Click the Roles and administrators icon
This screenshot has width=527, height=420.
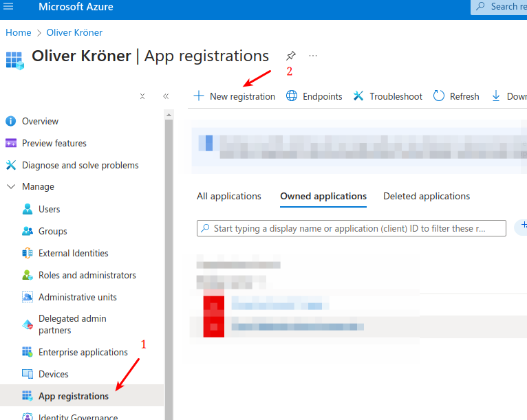point(28,275)
